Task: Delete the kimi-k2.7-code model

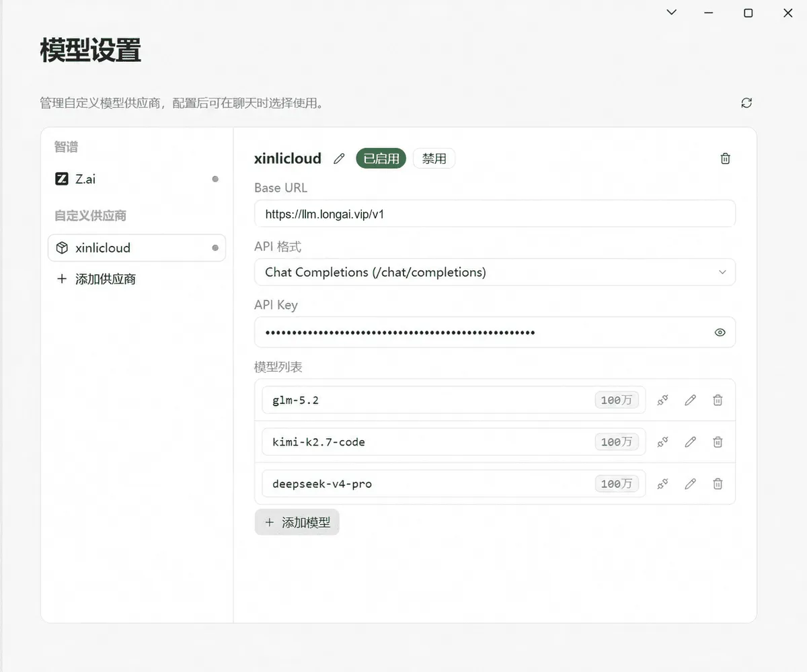Action: [718, 442]
